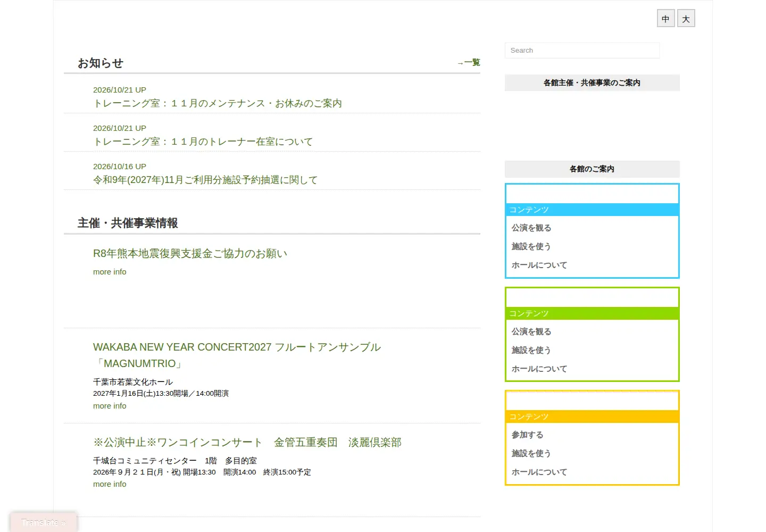Screen dimensions: 766x532
Task: Select 公演を観る in the blue box
Action: 531,228
